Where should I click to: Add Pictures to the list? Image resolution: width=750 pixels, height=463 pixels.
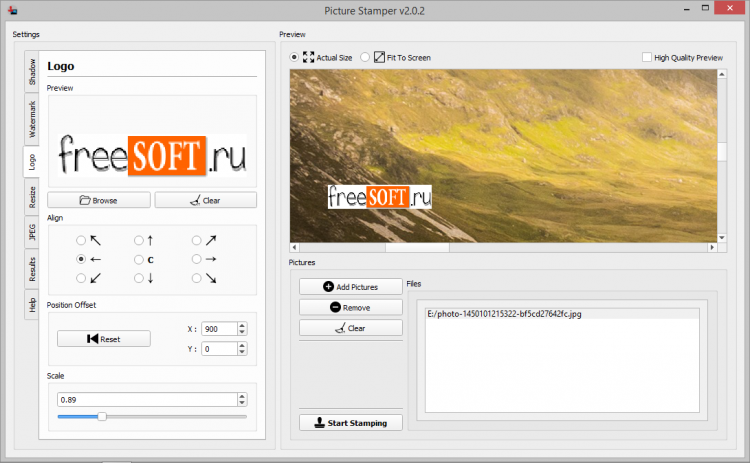(351, 287)
